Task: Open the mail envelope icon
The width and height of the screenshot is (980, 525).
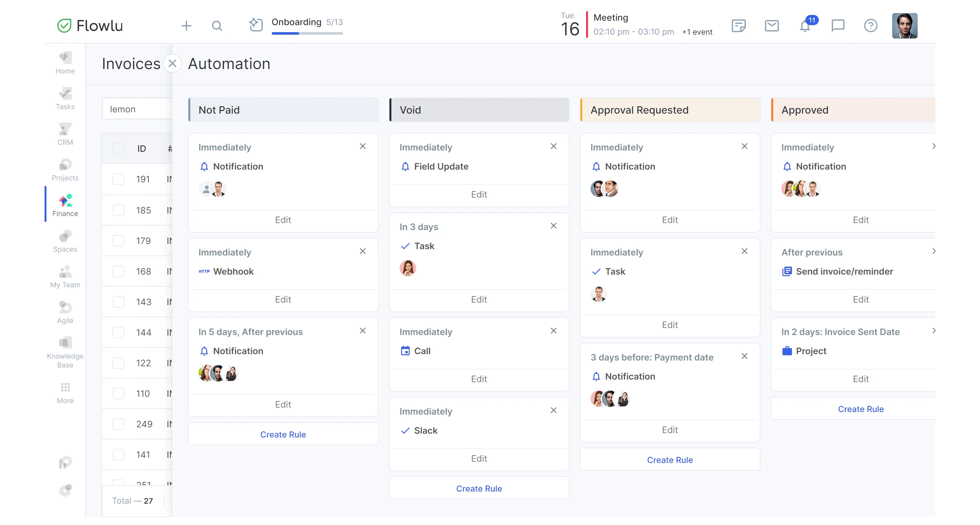Action: click(772, 26)
